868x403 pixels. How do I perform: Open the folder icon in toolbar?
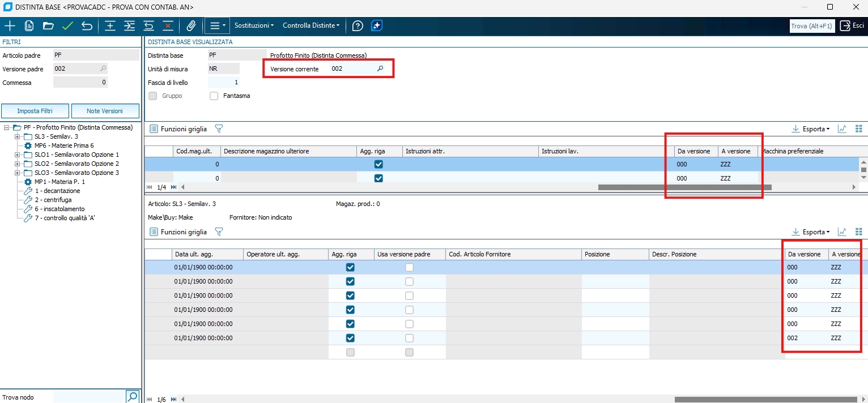[48, 26]
